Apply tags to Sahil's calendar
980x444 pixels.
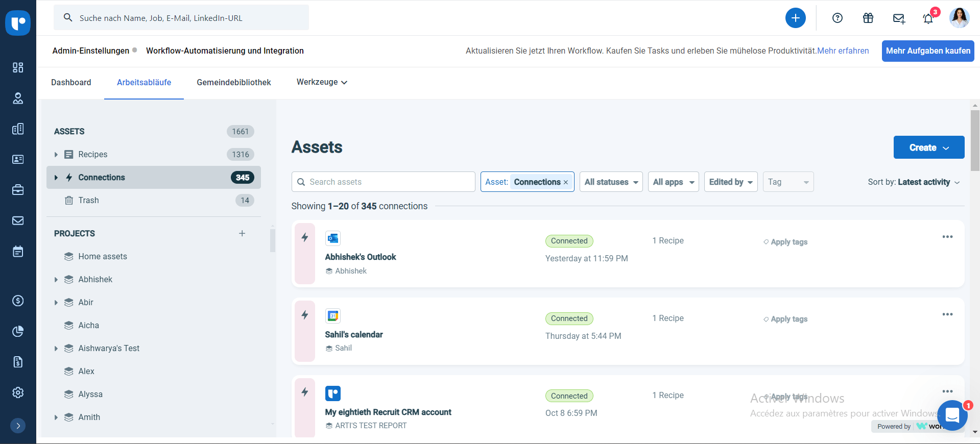(785, 319)
